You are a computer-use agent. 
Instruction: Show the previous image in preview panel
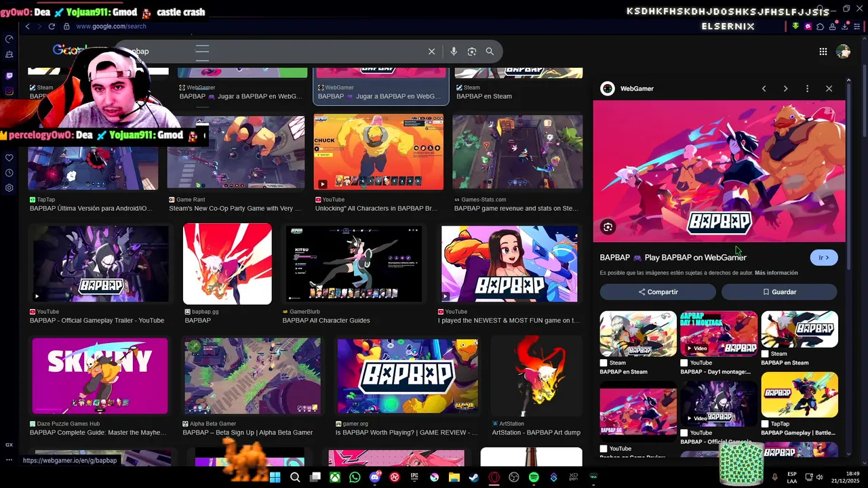(764, 89)
